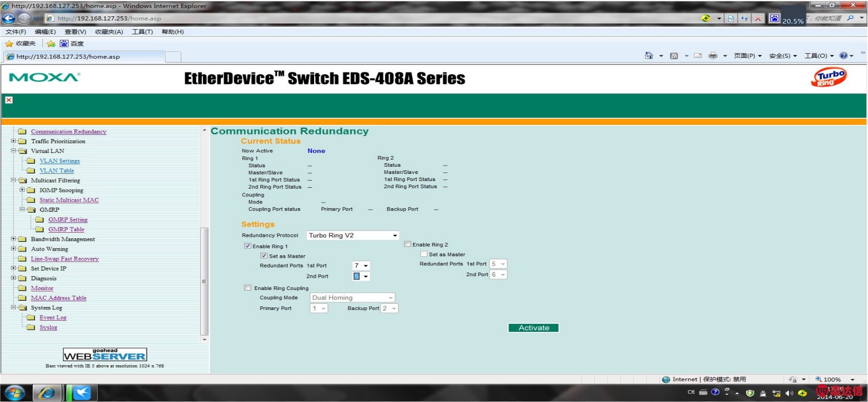Viewport: 868px width, 402px height.
Task: Open the GMRP Table link
Action: tap(66, 230)
